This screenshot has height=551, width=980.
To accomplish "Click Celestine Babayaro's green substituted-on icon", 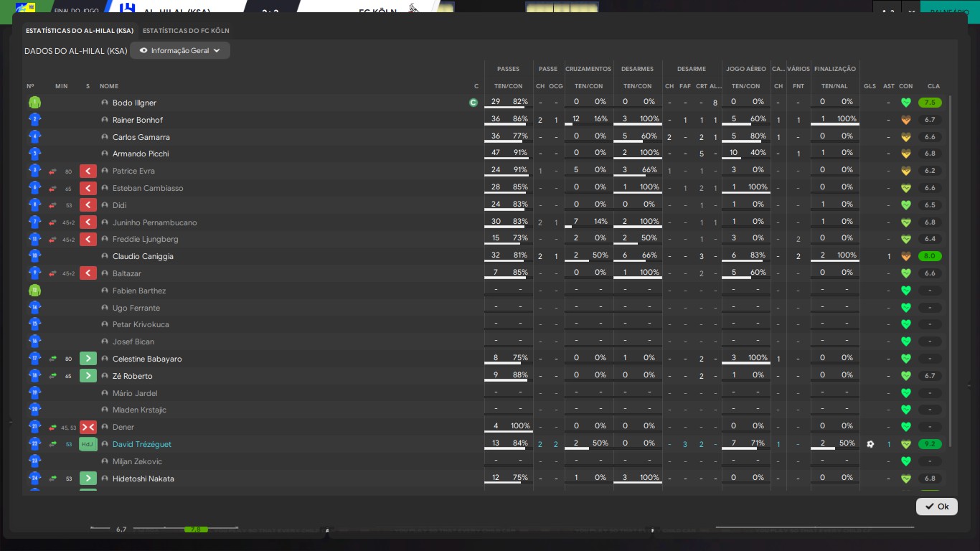I will click(x=88, y=359).
